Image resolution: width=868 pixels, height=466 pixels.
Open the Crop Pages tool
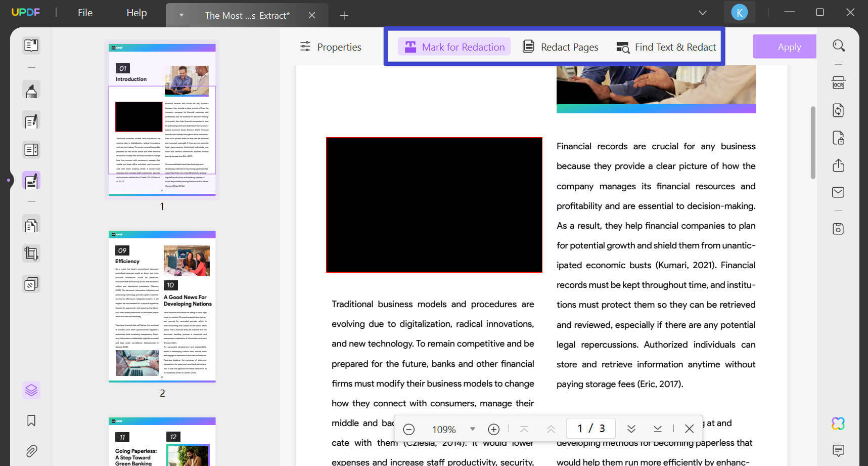click(x=31, y=253)
